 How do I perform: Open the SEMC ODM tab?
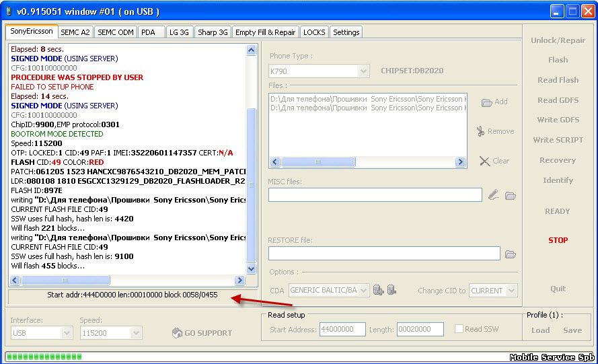(x=116, y=32)
